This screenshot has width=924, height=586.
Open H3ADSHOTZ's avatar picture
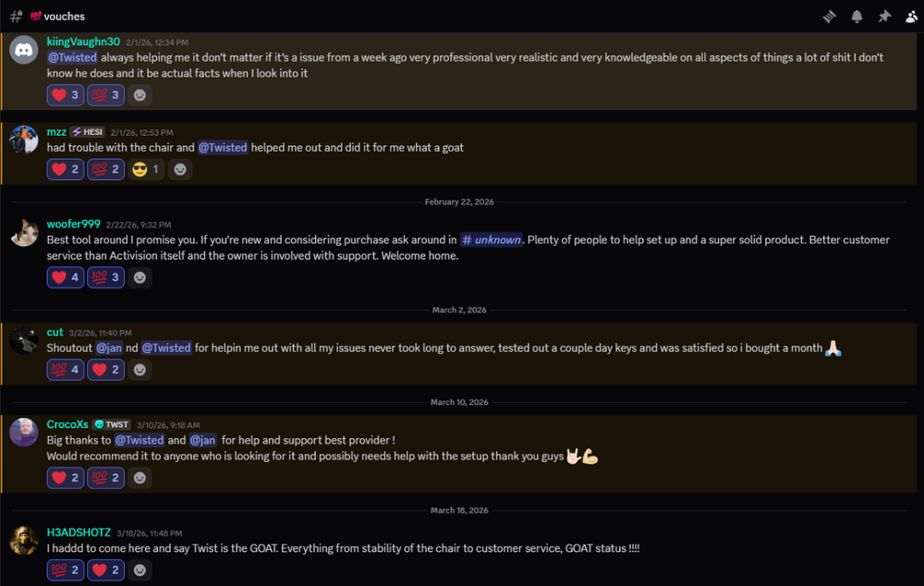24,541
